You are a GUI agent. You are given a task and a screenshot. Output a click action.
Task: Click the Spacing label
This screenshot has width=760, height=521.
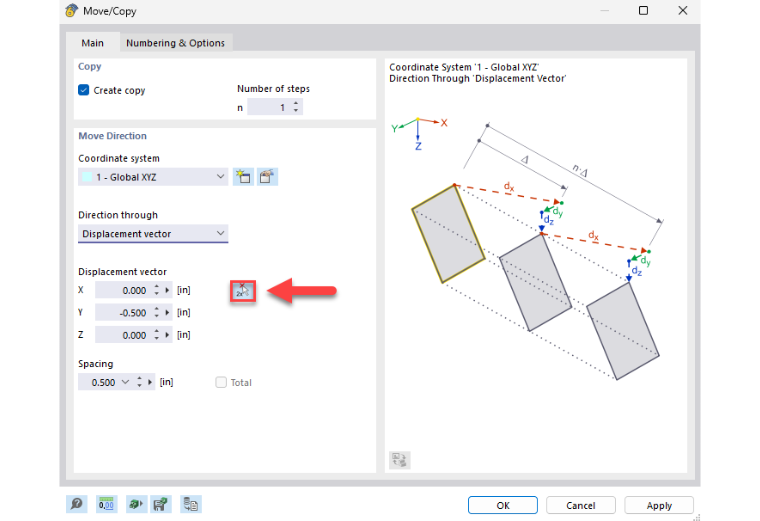point(95,363)
